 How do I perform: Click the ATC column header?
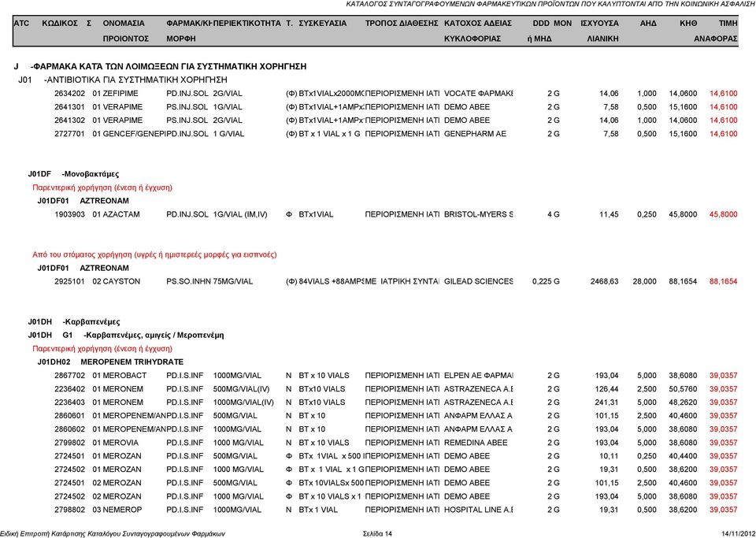coord(22,23)
